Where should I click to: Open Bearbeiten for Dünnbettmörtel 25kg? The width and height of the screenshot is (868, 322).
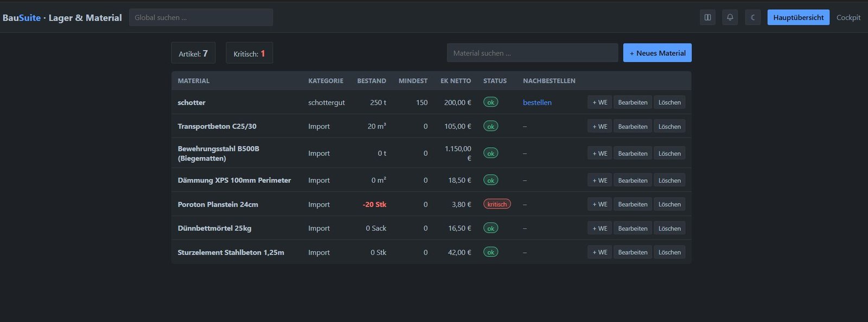click(633, 229)
